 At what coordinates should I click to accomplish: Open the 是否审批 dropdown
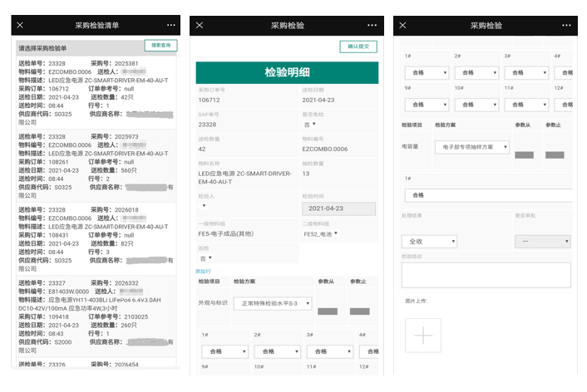[x=543, y=241]
